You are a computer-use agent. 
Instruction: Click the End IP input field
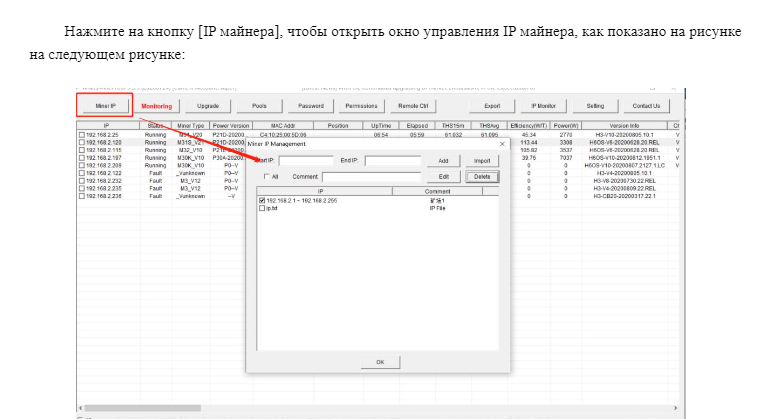tap(392, 161)
